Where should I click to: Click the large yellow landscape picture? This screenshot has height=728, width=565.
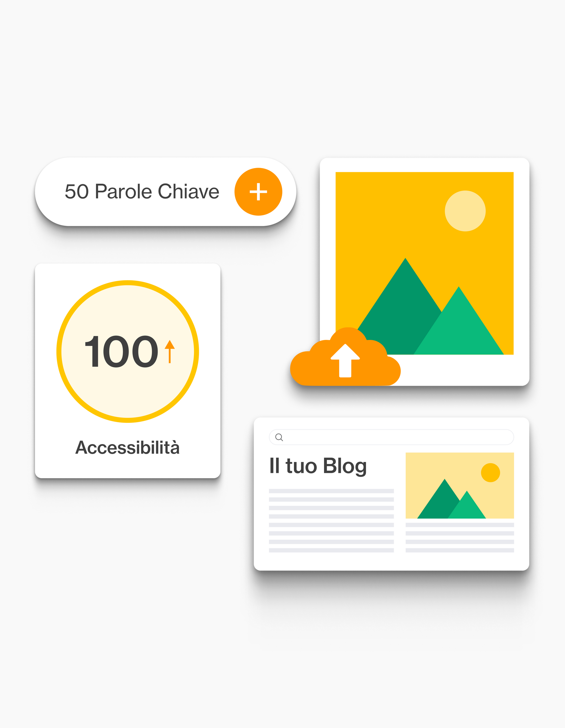(424, 263)
